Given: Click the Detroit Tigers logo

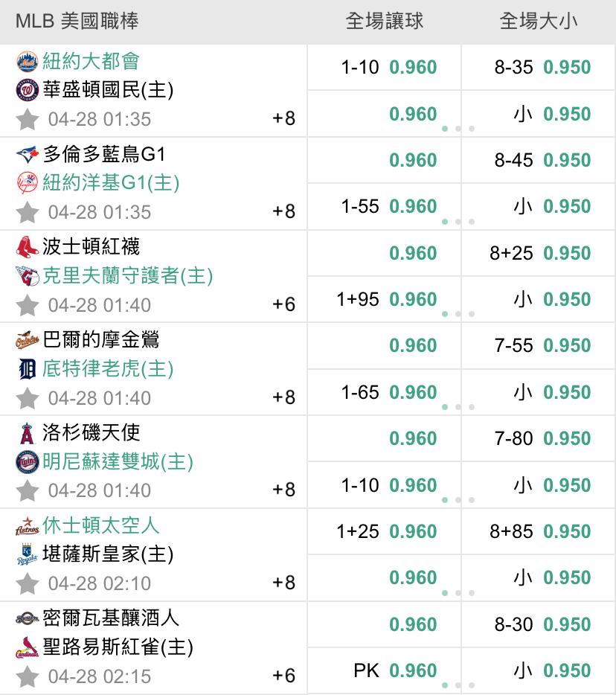Looking at the screenshot, I should (x=27, y=369).
